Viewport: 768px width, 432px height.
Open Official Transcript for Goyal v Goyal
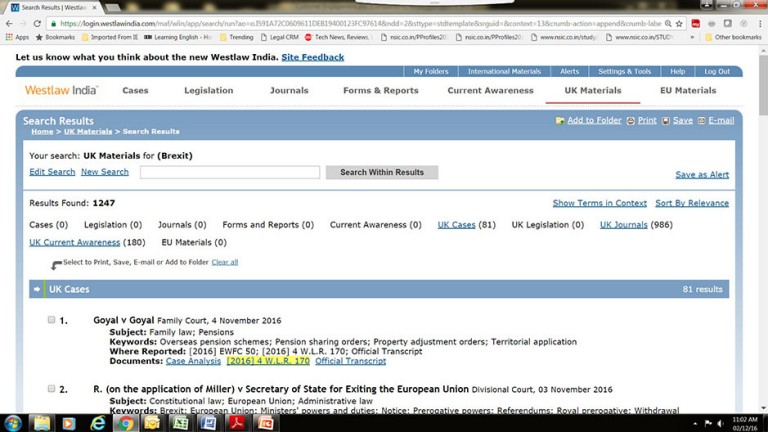click(x=350, y=361)
